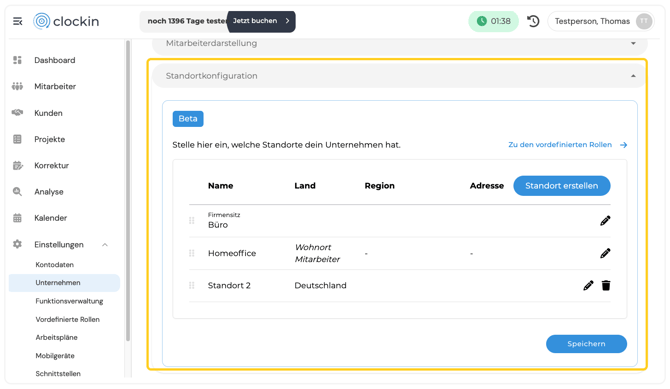Collapse the Einstellungen submenu chevron
670x389 pixels.
coord(105,245)
